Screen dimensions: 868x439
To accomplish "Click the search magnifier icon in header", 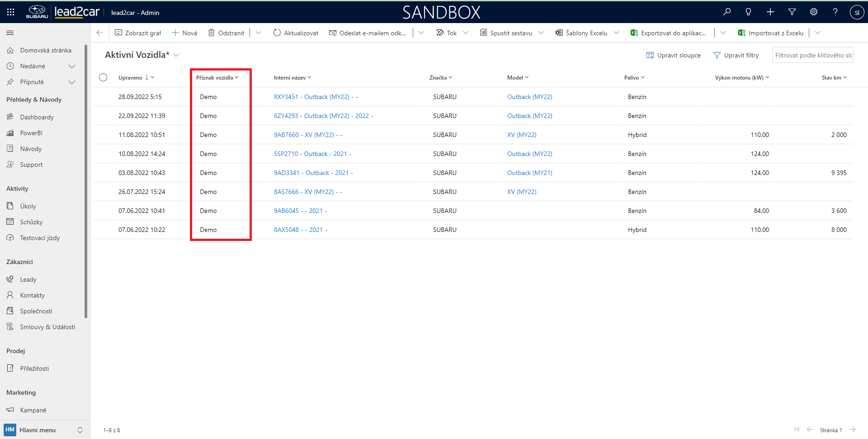I will point(727,12).
